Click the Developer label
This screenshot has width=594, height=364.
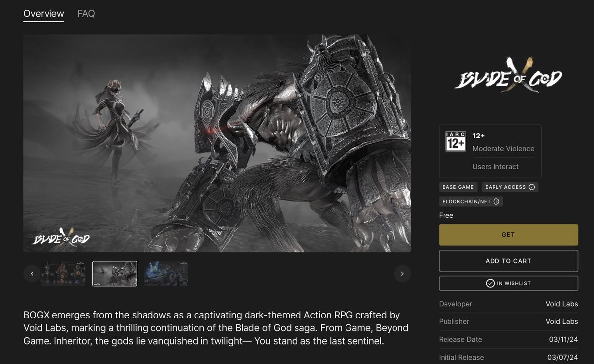(x=456, y=304)
